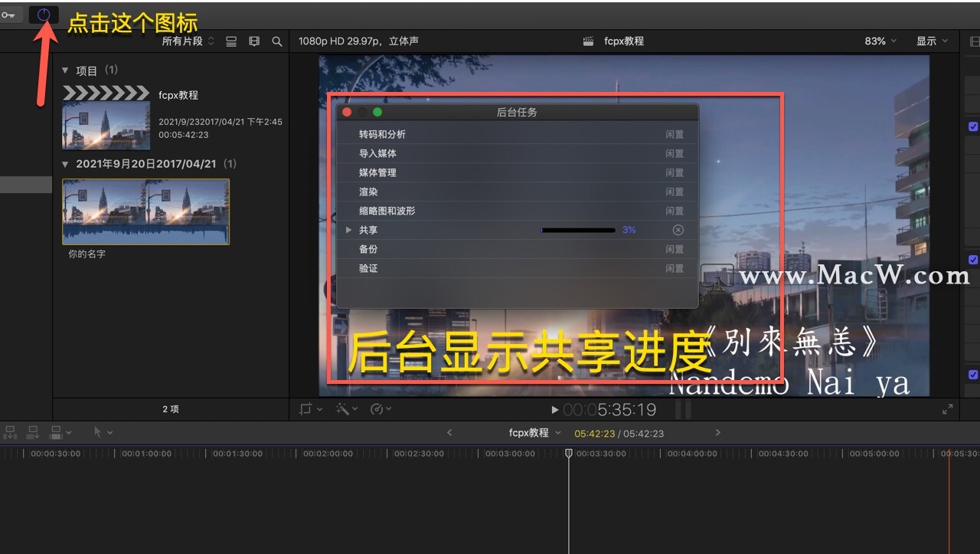Select the 共享 task label

point(368,230)
